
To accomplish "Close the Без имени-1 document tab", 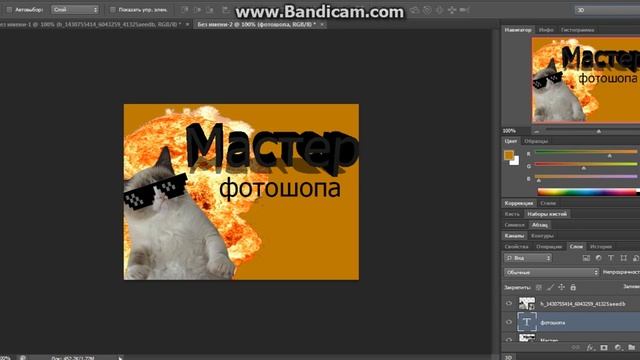I will (x=188, y=24).
